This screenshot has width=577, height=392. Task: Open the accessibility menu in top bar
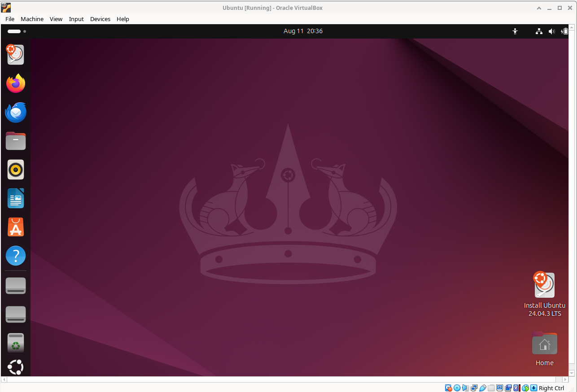click(x=515, y=31)
